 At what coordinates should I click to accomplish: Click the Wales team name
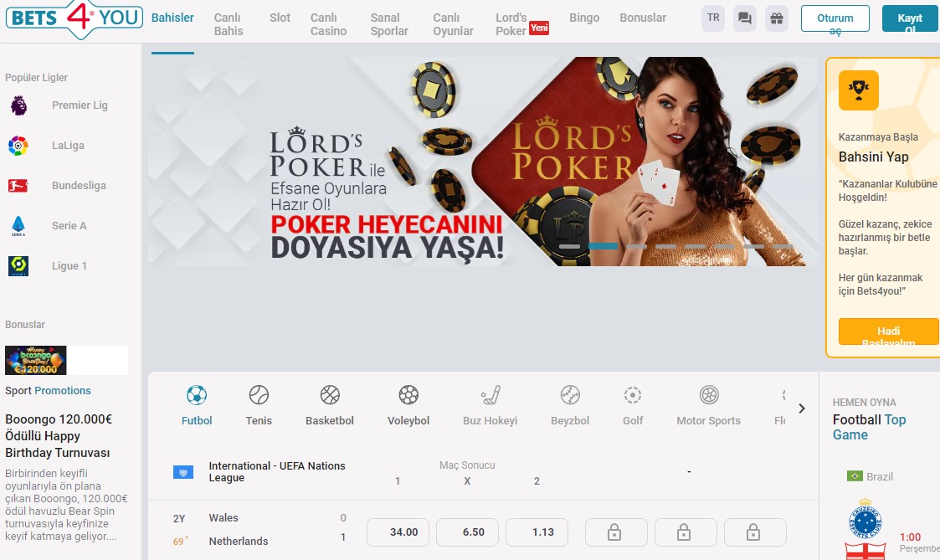[223, 518]
